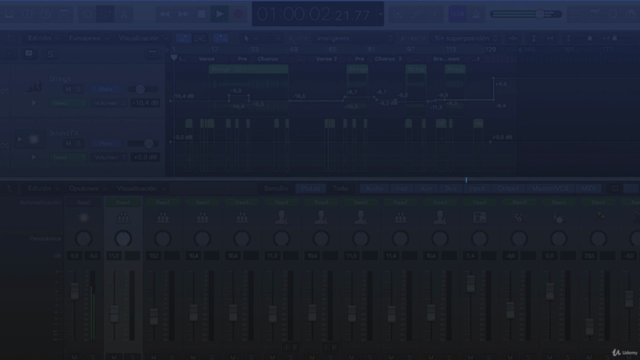
Task: Open tracks area Visualización menu
Action: tap(143, 38)
